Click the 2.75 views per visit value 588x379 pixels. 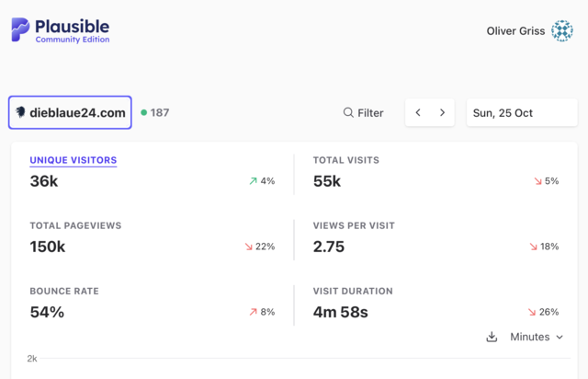click(329, 247)
